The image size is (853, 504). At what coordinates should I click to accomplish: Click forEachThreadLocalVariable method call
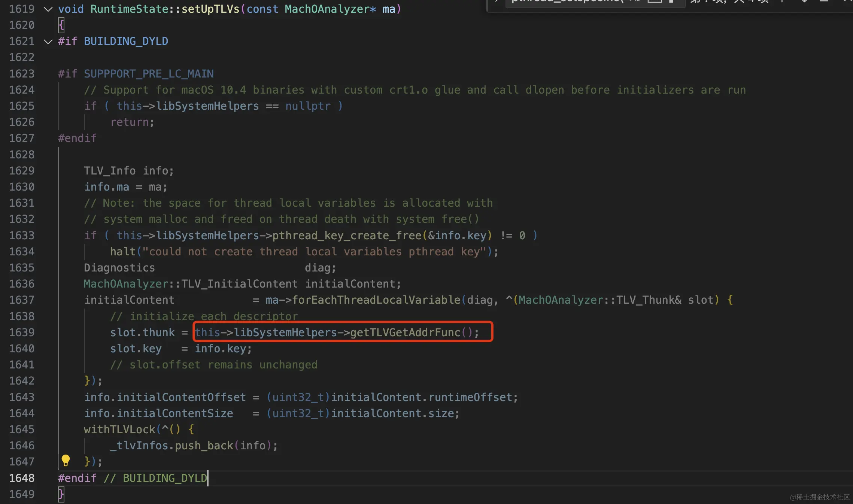pos(376,300)
